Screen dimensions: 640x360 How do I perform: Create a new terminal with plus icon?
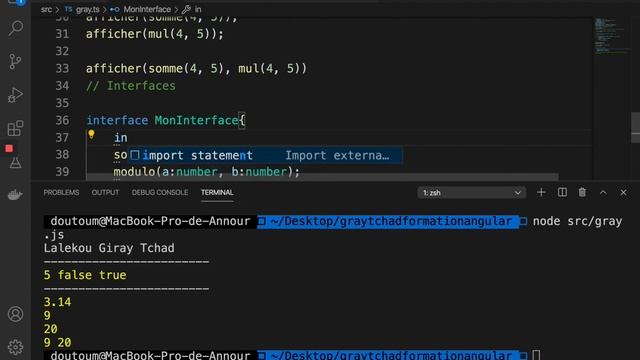541,192
